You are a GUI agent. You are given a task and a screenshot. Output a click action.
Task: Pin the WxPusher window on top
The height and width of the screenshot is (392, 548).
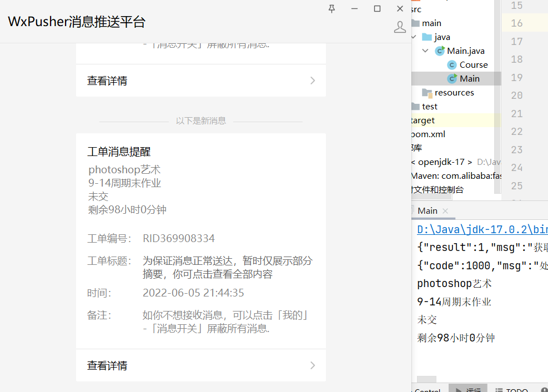click(x=331, y=9)
